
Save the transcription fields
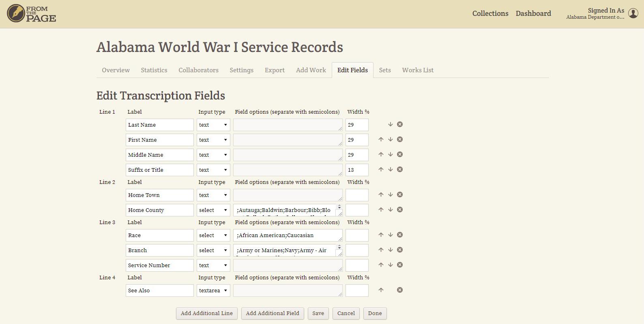(x=318, y=313)
